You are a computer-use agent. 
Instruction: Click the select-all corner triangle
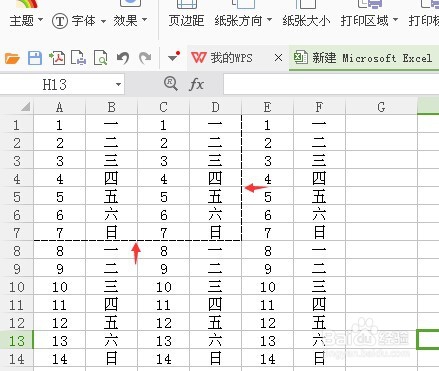pos(26,107)
